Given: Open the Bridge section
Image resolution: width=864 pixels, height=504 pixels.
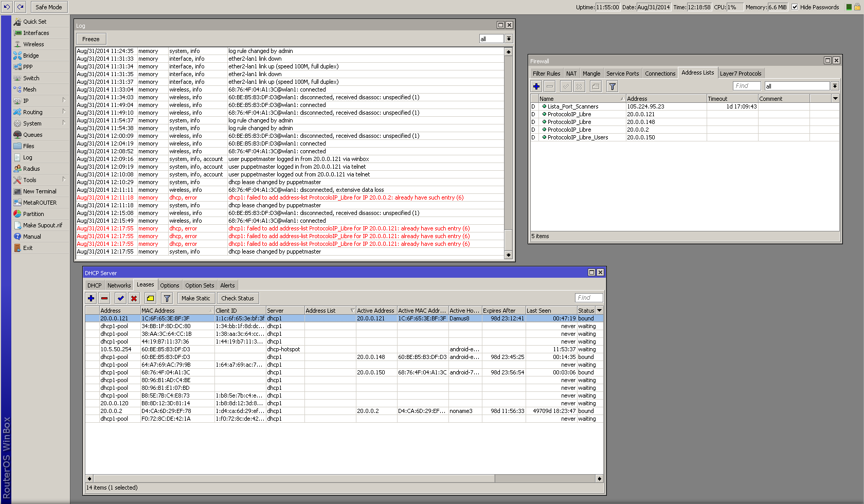Looking at the screenshot, I should tap(31, 56).
